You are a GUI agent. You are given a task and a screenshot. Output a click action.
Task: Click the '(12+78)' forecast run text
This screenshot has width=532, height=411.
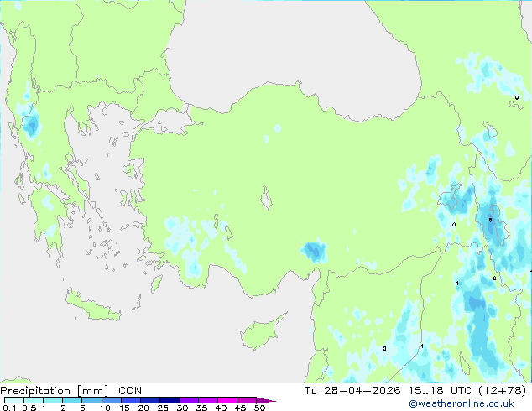coord(503,391)
